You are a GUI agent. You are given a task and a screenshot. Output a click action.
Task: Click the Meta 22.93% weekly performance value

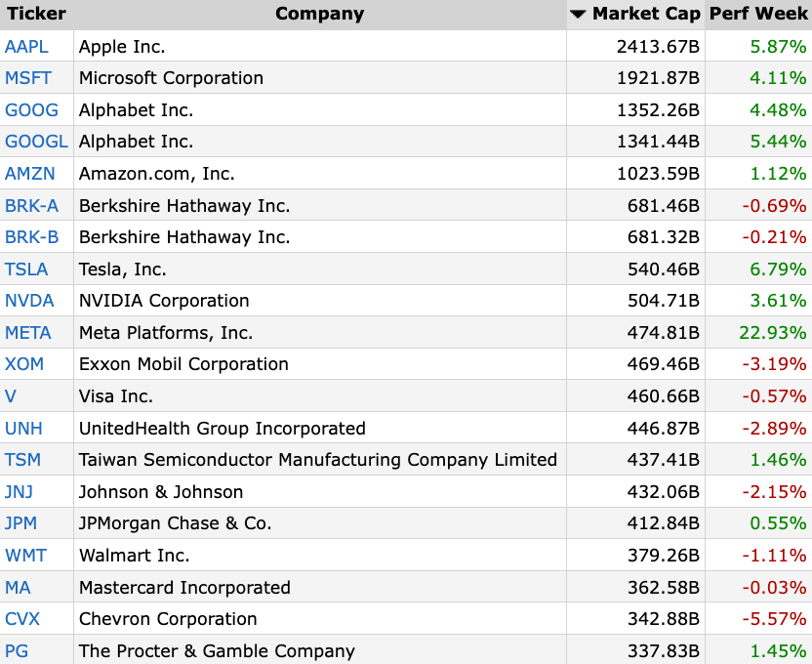773,333
